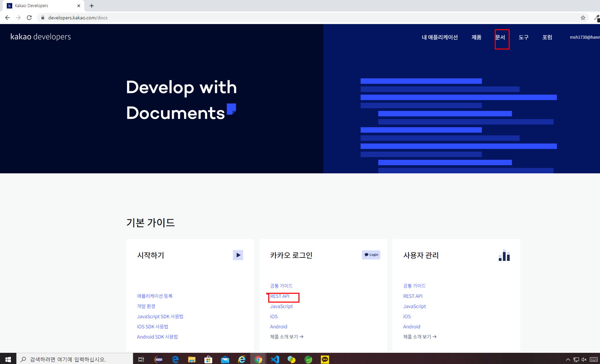Open REST API under 사용자 관리
The height and width of the screenshot is (364, 600).
(413, 296)
